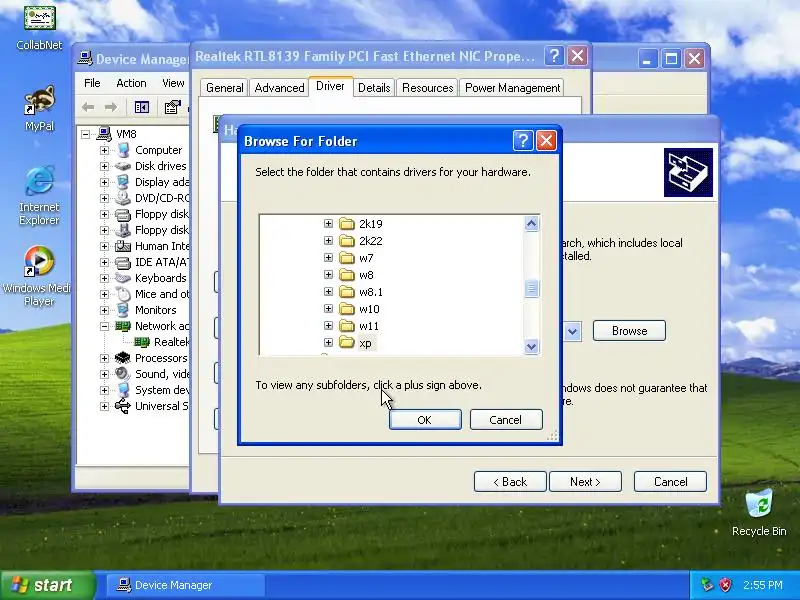Expand the System devices node

[x=104, y=390]
